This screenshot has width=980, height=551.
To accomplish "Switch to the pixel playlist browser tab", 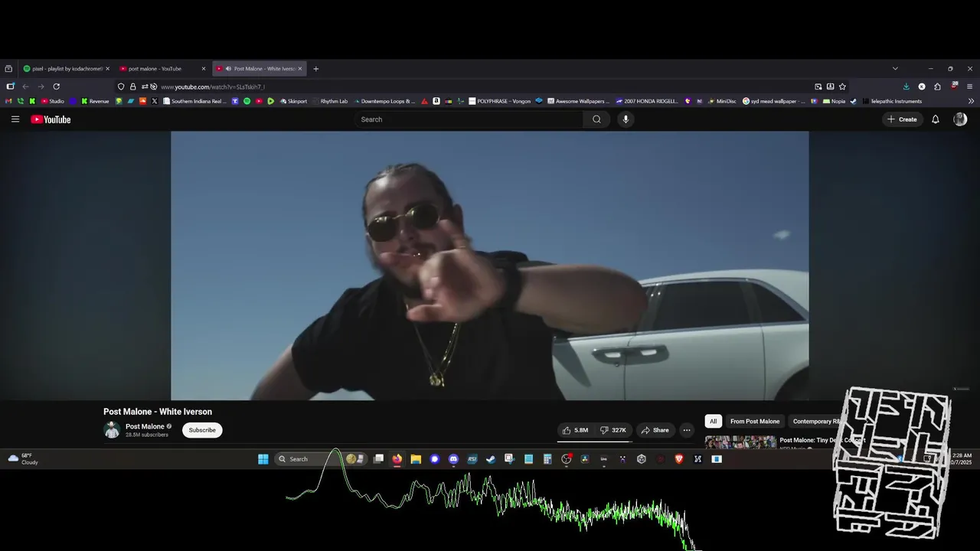I will tap(67, 69).
